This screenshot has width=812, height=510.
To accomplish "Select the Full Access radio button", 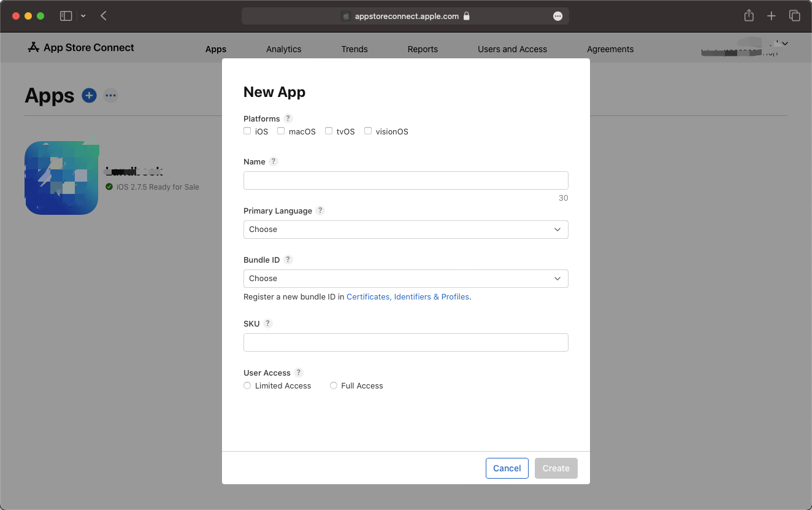I will coord(334,385).
